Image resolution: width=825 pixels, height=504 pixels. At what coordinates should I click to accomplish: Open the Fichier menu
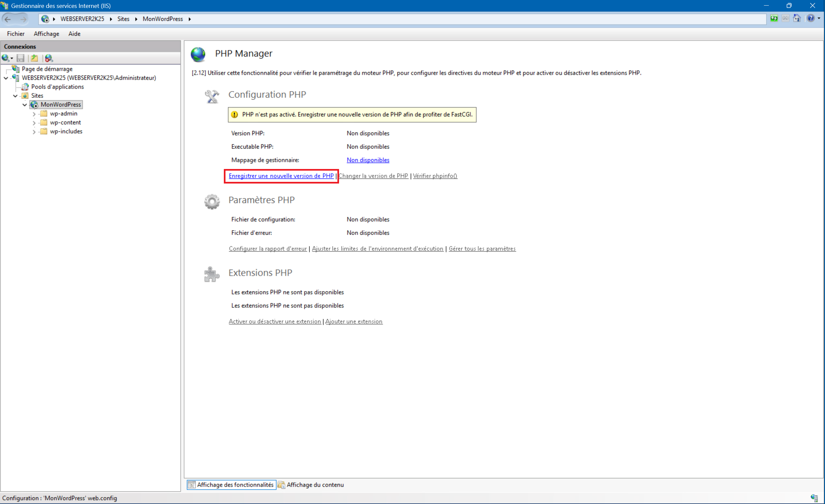pyautogui.click(x=16, y=34)
